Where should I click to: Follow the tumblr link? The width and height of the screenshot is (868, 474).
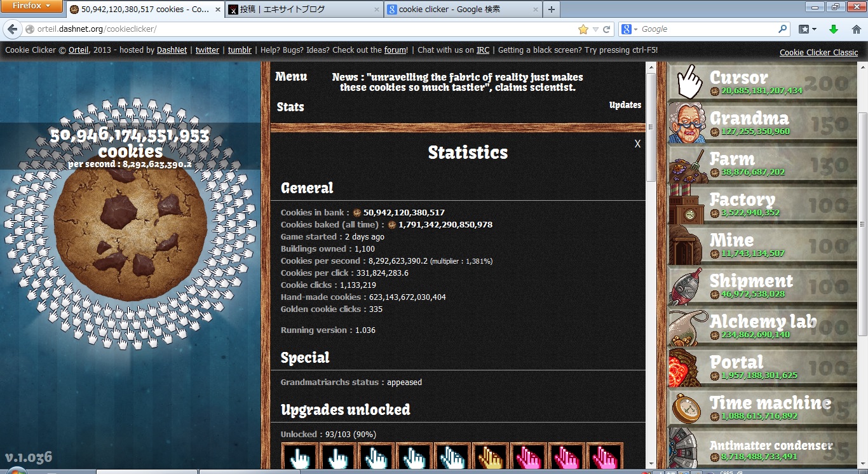[x=240, y=50]
